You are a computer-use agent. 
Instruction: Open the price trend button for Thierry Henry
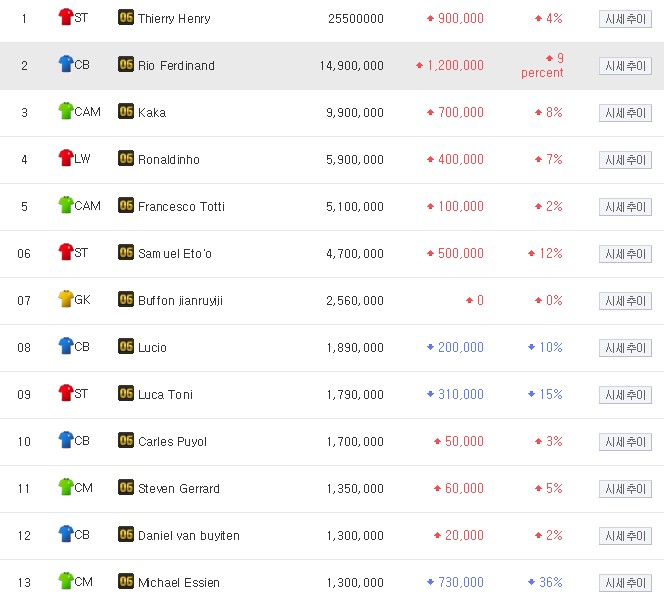click(x=625, y=19)
